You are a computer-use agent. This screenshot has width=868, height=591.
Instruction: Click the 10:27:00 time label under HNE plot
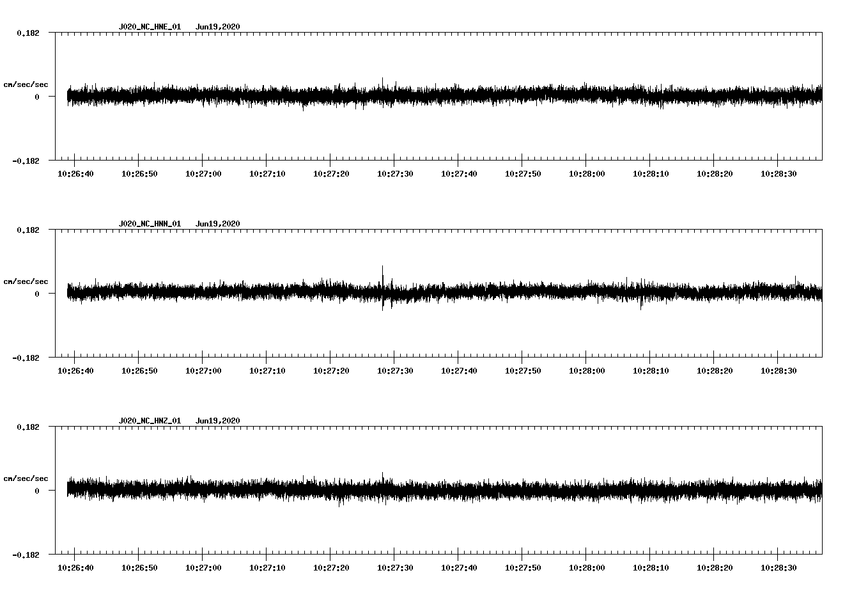203,174
